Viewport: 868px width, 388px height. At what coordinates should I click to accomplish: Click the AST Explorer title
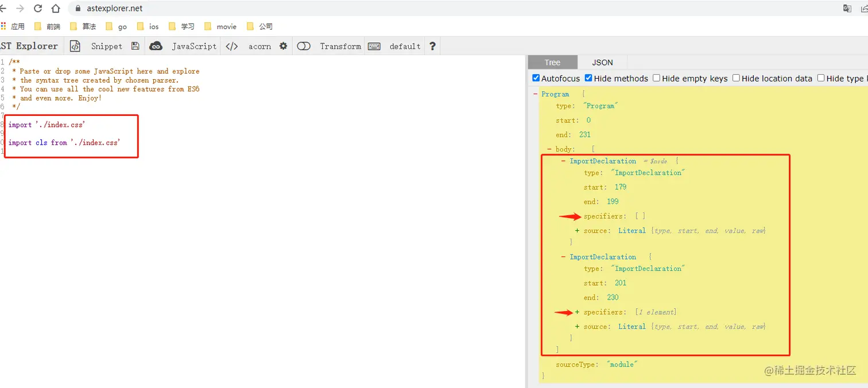pos(29,46)
